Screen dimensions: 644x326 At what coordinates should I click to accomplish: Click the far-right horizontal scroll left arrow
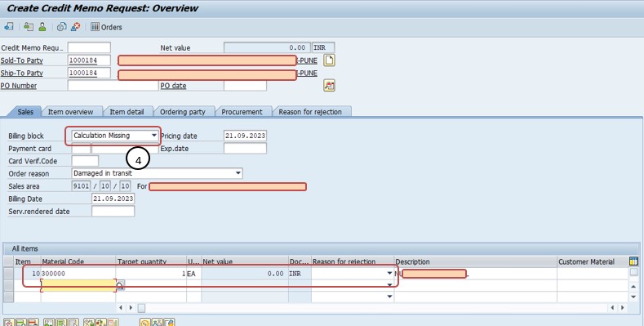[613, 307]
